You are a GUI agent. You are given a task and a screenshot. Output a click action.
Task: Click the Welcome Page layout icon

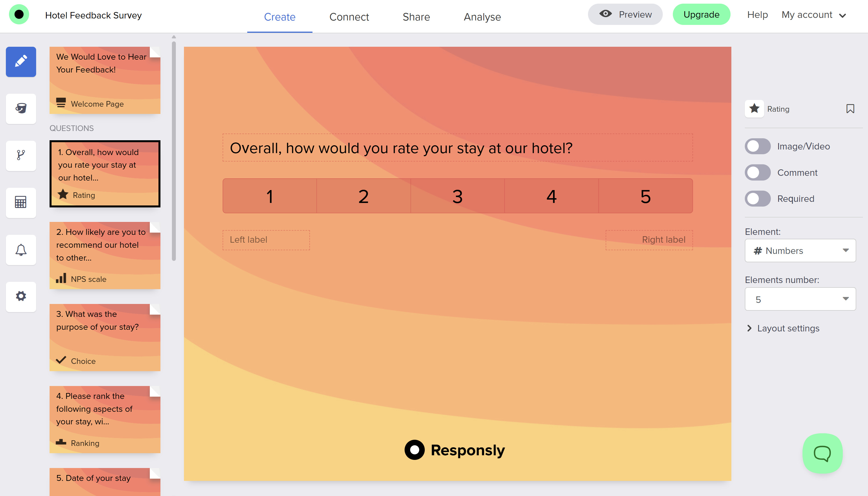pyautogui.click(x=61, y=102)
